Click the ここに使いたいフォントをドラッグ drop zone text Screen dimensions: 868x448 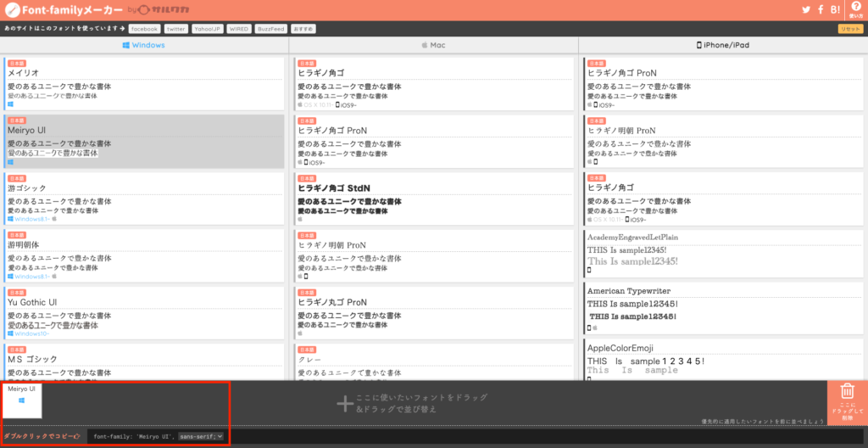[422, 398]
